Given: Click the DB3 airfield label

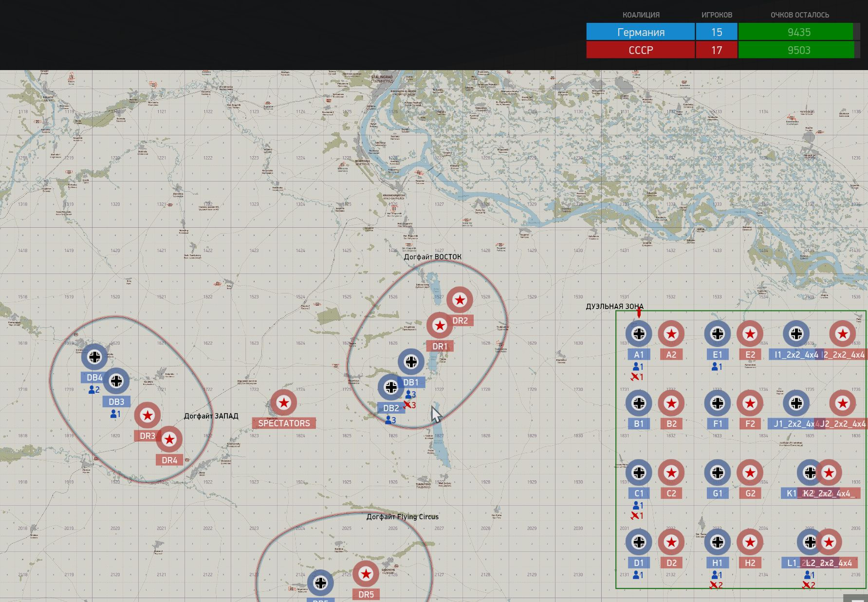Looking at the screenshot, I should (116, 402).
